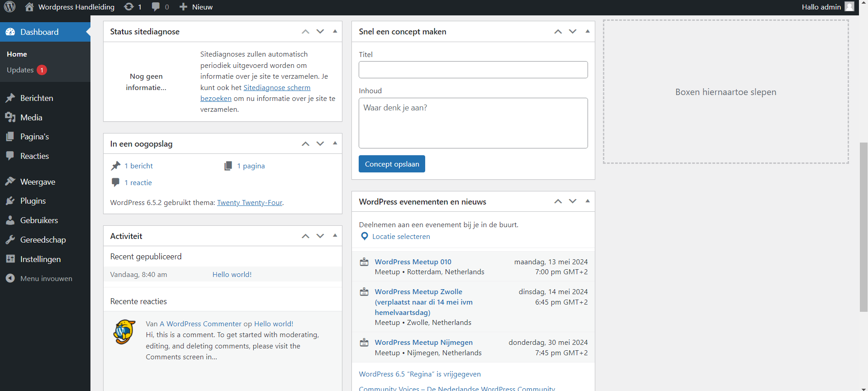Click the Gereedschap wrench icon
The height and width of the screenshot is (391, 868).
(10, 240)
